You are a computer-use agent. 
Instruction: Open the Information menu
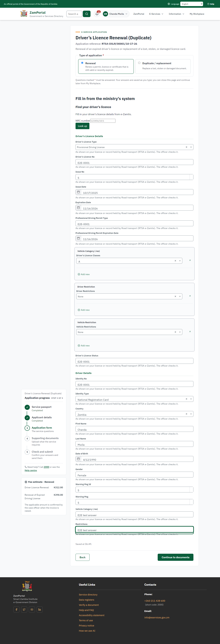[176, 14]
